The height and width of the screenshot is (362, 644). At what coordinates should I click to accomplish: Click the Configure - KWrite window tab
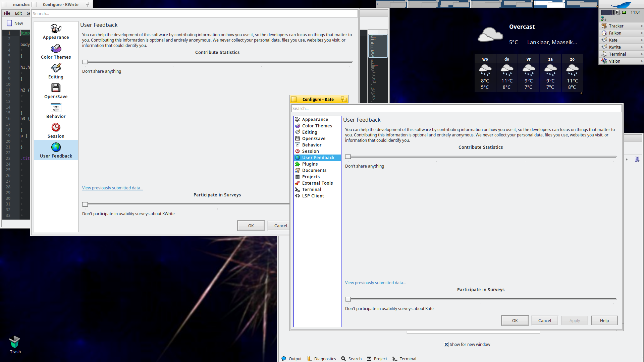coord(61,4)
